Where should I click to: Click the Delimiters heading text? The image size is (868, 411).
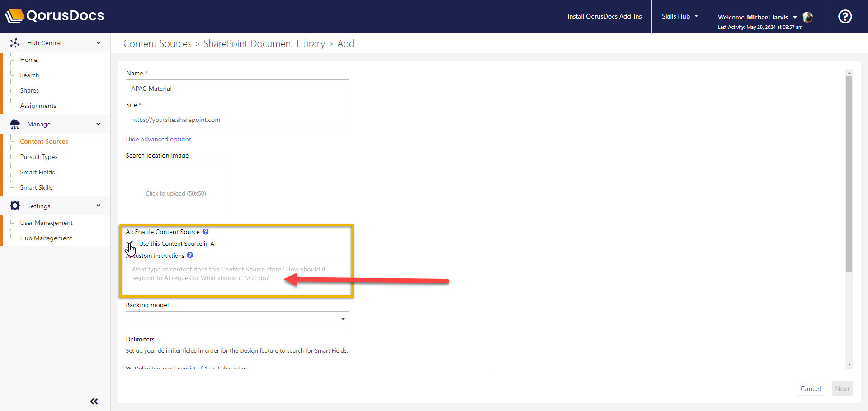[140, 339]
